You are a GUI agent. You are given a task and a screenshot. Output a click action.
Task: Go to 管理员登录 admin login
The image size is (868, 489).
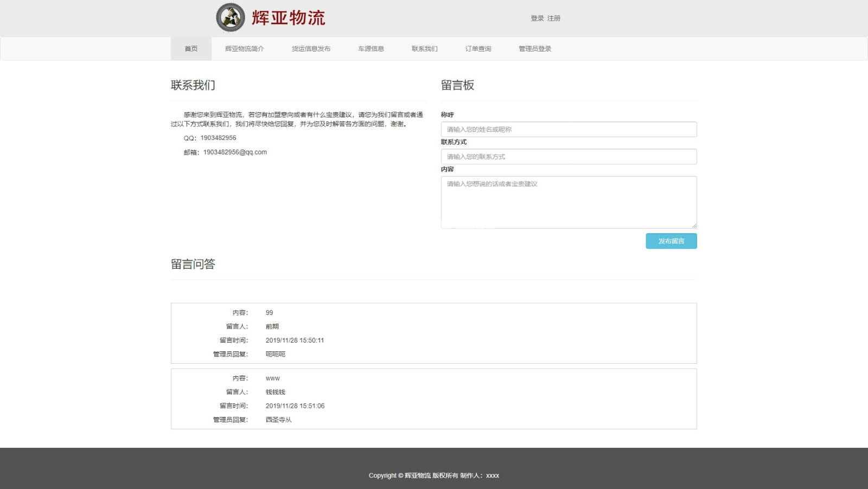[535, 49]
